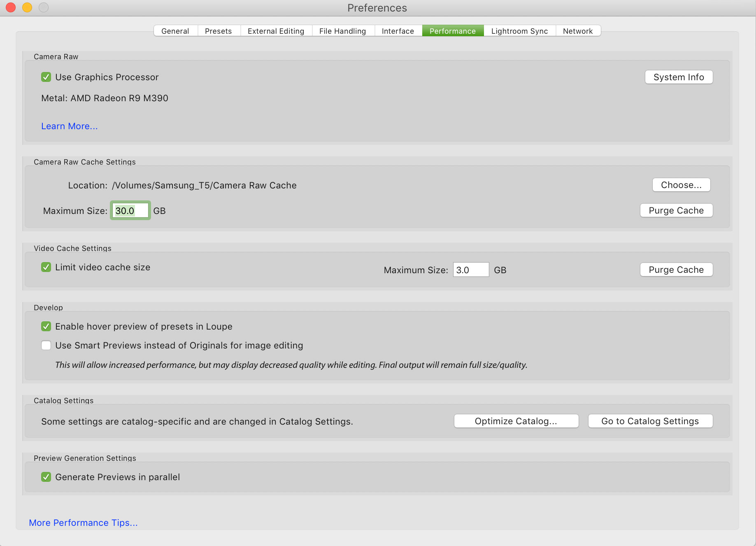Viewport: 756px width, 546px height.
Task: Click Optimize Catalog button
Action: 516,421
